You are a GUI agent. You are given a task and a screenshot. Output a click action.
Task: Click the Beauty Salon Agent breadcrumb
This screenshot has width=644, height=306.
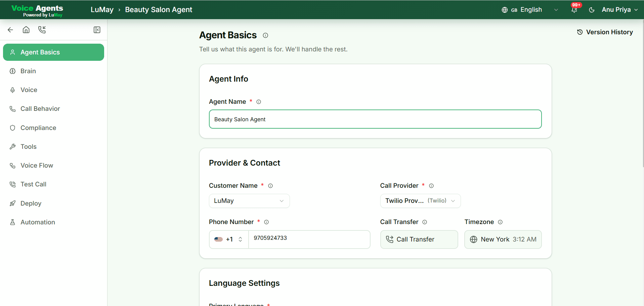[x=159, y=10]
